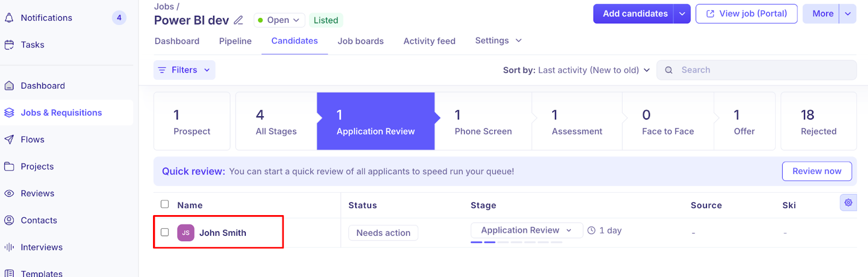Open Tasks calendar icon in sidebar
The width and height of the screenshot is (868, 277).
(x=9, y=45)
